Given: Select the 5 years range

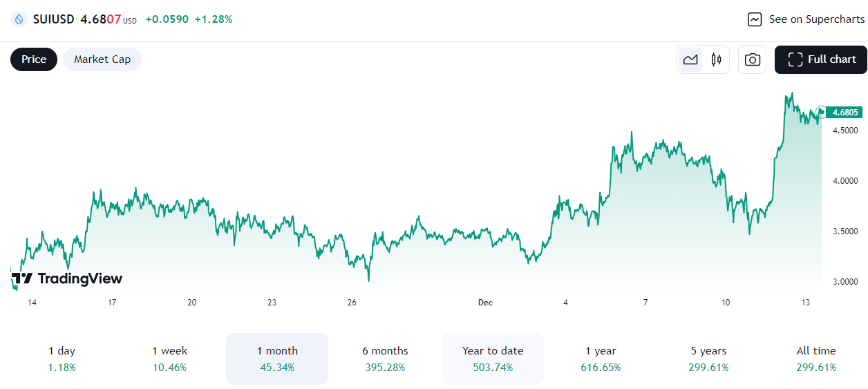Looking at the screenshot, I should pos(708,359).
